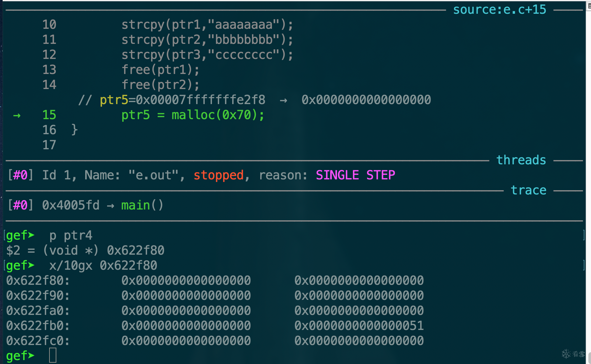Click the '$2 = (void *) 0x622f80' output
This screenshot has height=364, width=591.
pos(85,250)
